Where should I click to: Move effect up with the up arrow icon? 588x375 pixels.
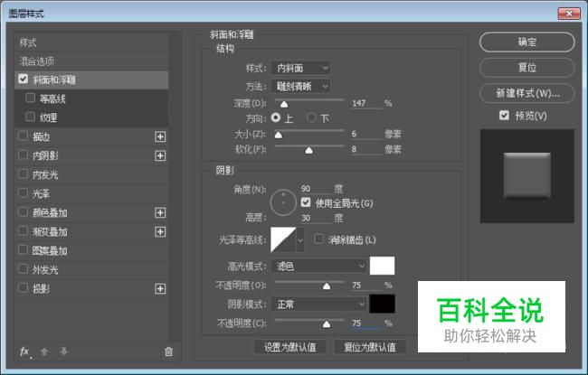[x=44, y=352]
